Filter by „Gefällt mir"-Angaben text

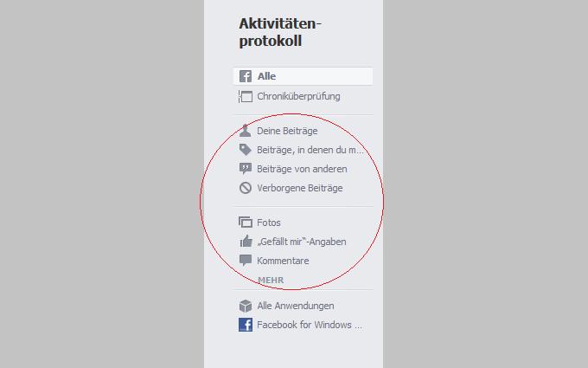(x=302, y=242)
